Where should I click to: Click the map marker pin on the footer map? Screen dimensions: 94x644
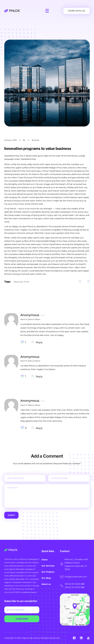[75, 605]
